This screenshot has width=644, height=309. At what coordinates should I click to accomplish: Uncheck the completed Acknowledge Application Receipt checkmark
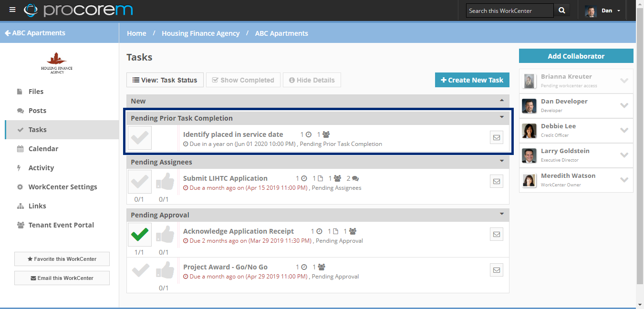pos(139,234)
